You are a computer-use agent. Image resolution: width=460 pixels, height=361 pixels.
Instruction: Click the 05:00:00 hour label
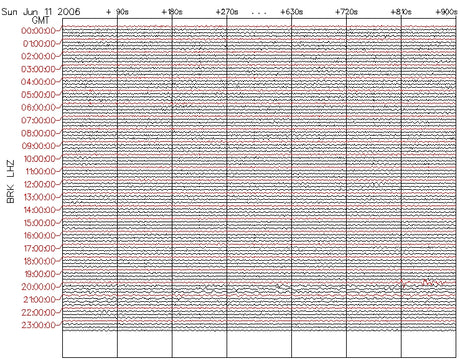[x=38, y=95]
